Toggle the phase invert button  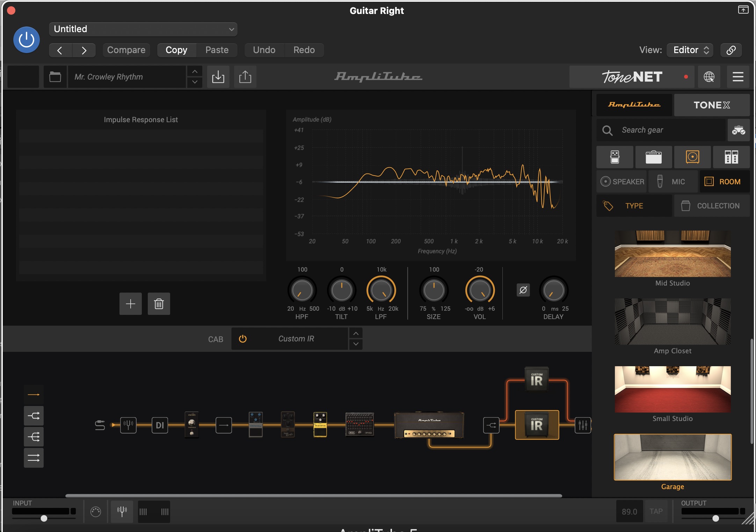tap(523, 290)
